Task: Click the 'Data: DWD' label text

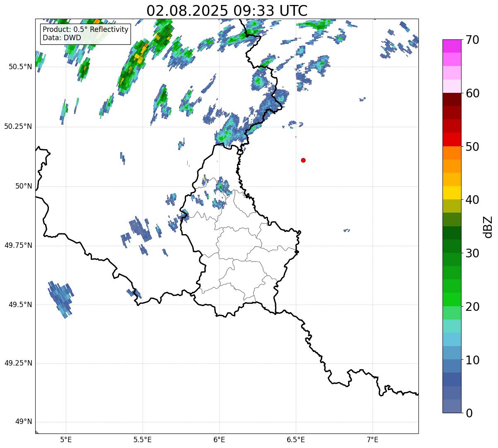Action: pyautogui.click(x=62, y=38)
